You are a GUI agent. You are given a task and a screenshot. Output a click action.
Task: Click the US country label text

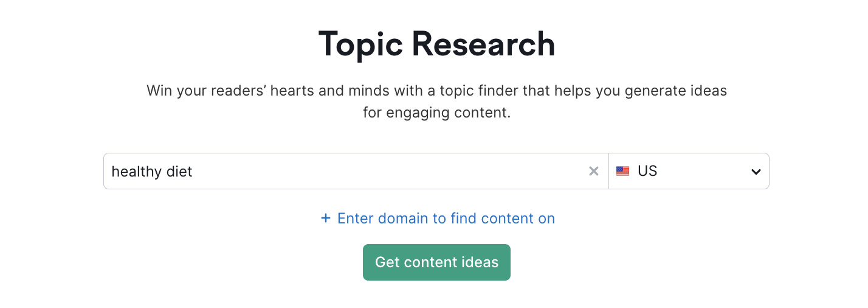[x=647, y=172]
